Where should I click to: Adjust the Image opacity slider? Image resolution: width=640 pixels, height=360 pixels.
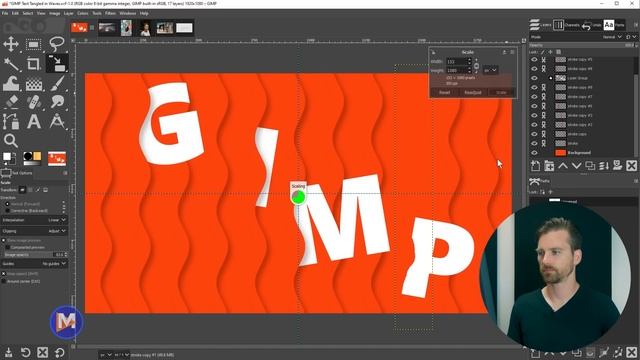(x=34, y=255)
